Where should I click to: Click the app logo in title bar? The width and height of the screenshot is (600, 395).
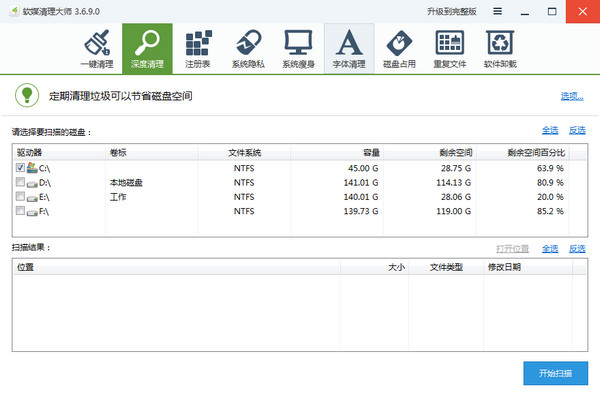point(14,11)
